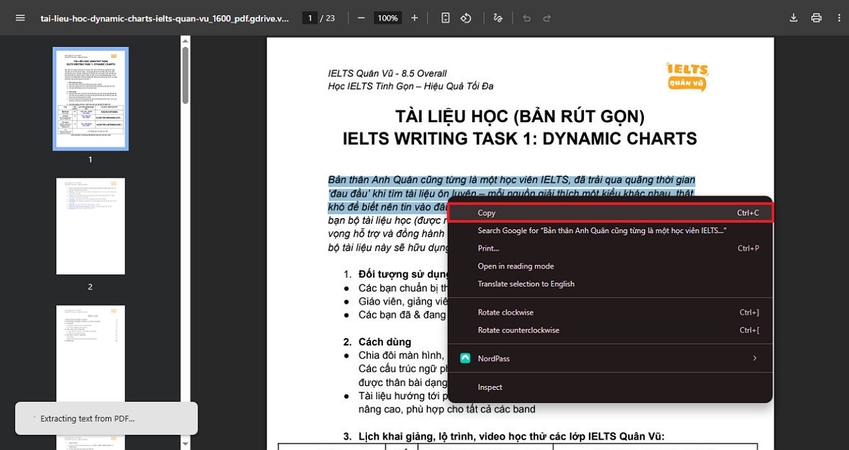The width and height of the screenshot is (849, 450).
Task: Select Open in reading mode
Action: 611,266
